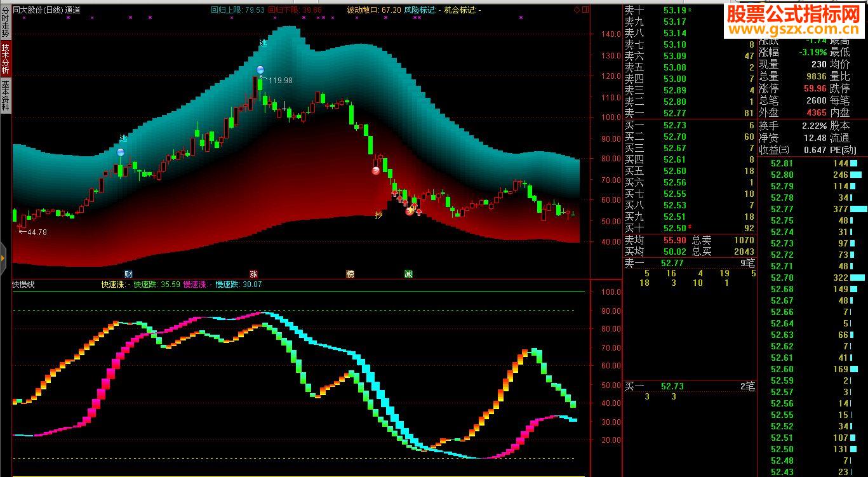The width and height of the screenshot is (868, 477).
Task: Click the 净资 12.48 value
Action: coord(815,138)
